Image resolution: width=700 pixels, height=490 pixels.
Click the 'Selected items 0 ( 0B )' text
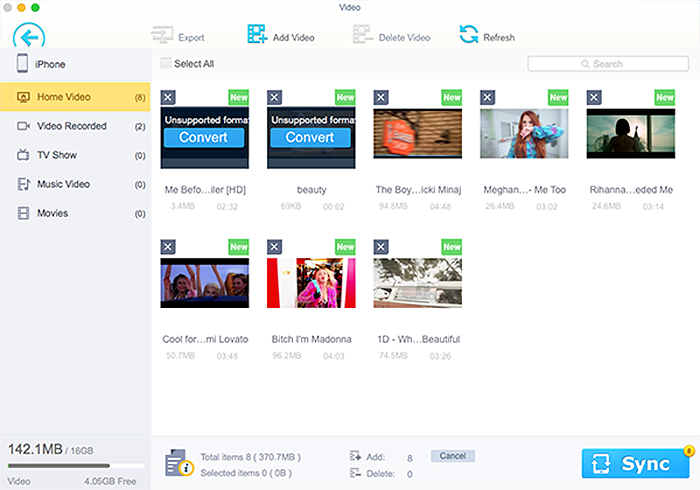pyautogui.click(x=246, y=473)
